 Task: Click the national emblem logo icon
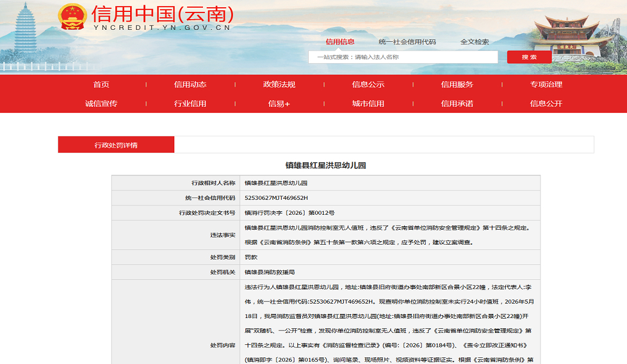pyautogui.click(x=72, y=17)
